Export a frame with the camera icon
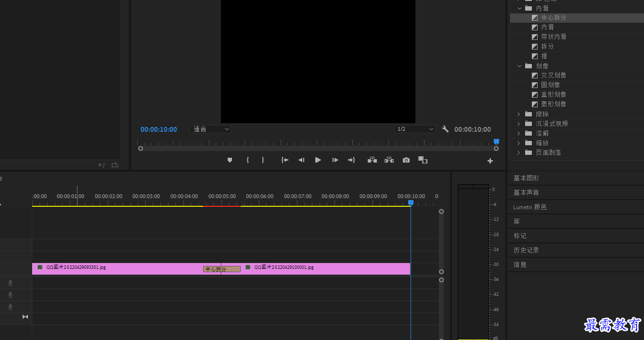 pyautogui.click(x=406, y=160)
